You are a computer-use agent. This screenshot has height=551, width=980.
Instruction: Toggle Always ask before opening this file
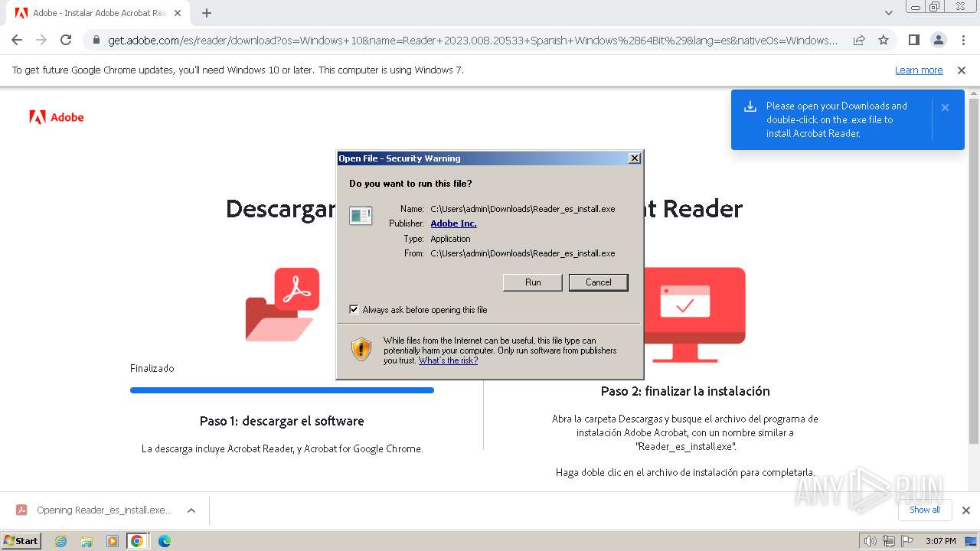coord(354,310)
